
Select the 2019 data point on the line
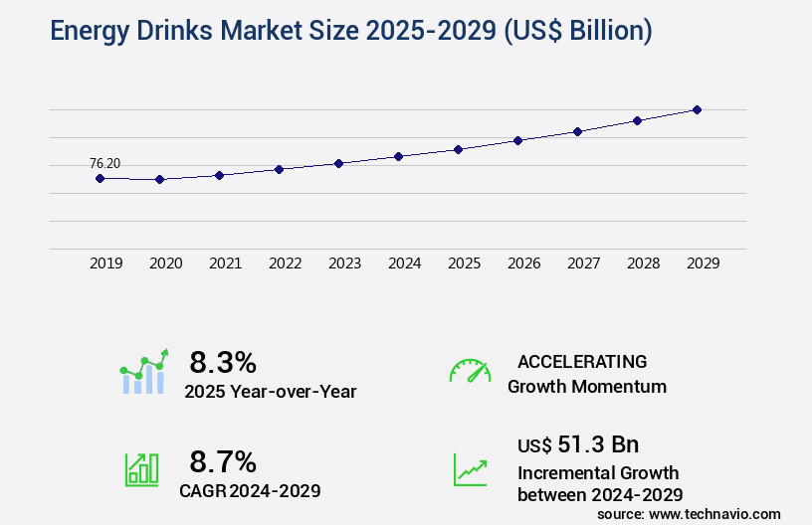pos(100,178)
